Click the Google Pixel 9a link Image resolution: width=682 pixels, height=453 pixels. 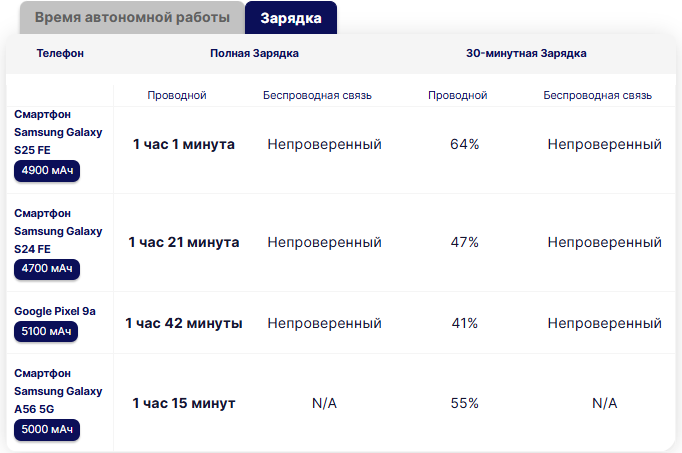(55, 311)
